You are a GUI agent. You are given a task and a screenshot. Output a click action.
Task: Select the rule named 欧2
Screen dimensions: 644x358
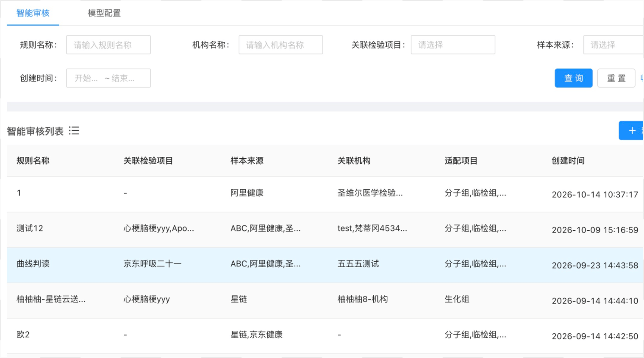[x=23, y=335]
